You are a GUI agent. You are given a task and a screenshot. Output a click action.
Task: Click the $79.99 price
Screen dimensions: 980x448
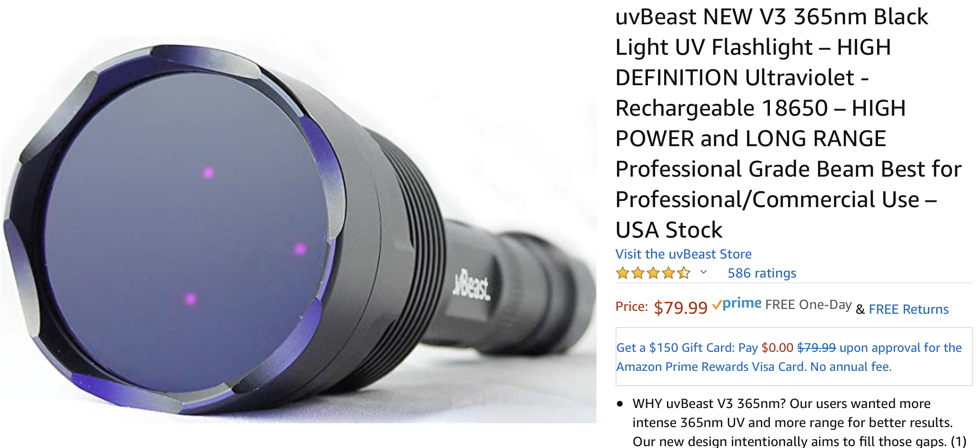(x=680, y=308)
